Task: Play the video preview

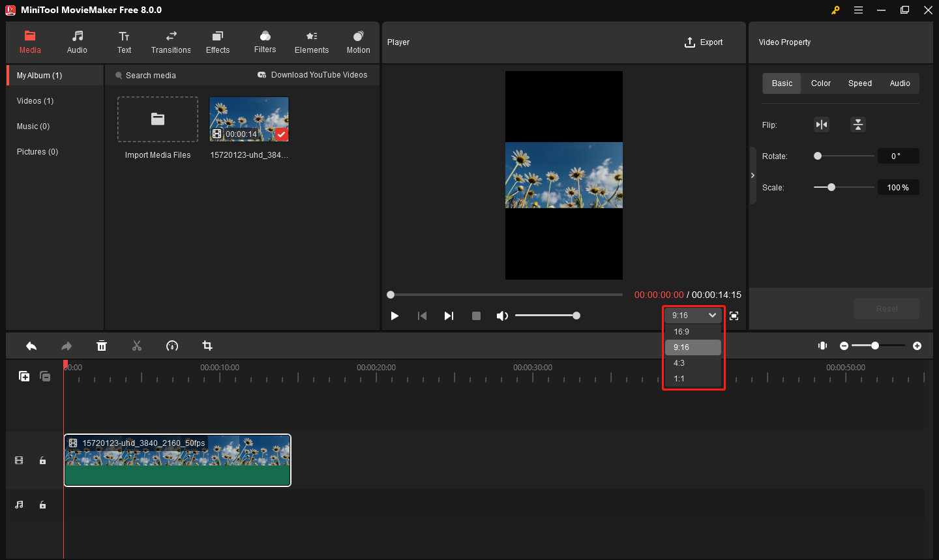Action: [x=395, y=316]
